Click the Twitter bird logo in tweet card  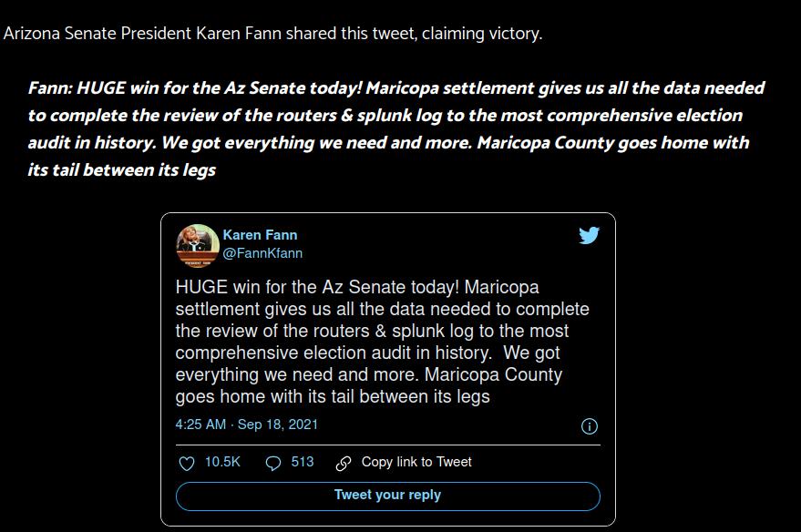coord(589,235)
